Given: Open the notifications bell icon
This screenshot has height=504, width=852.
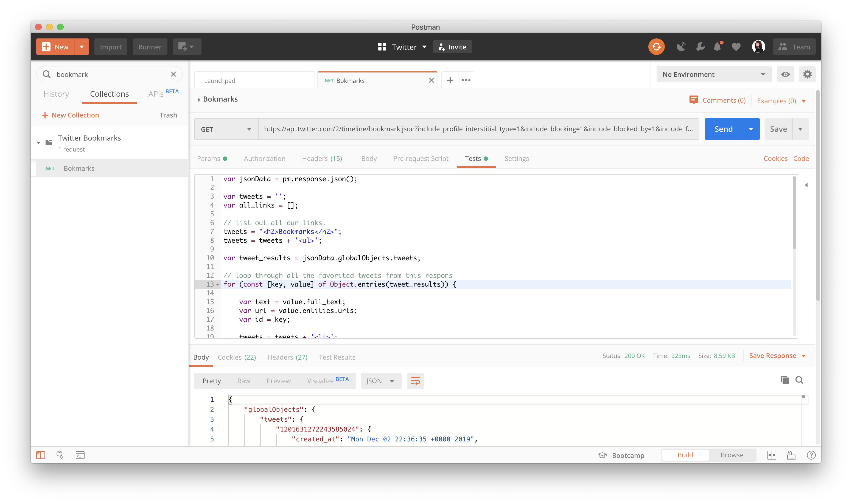Looking at the screenshot, I should point(717,46).
